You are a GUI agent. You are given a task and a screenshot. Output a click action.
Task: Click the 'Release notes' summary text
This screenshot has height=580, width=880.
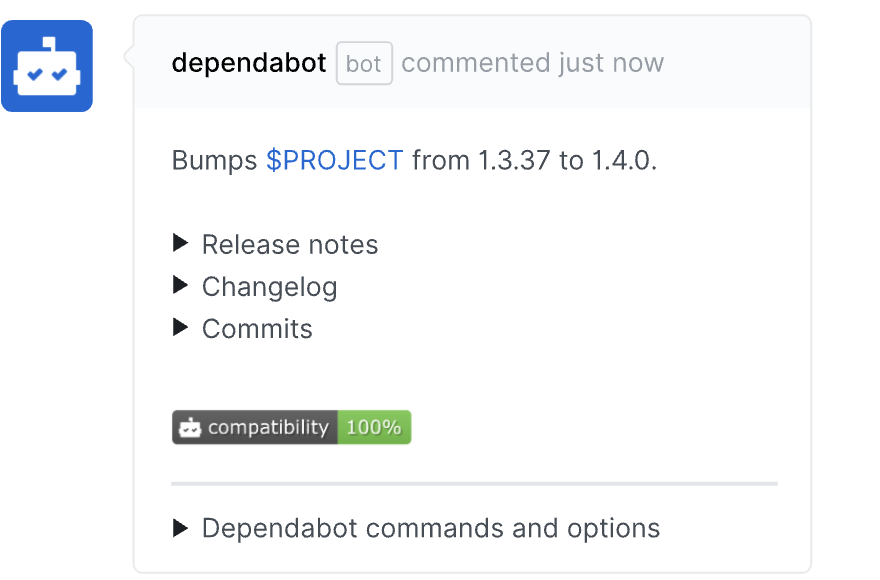coord(290,245)
